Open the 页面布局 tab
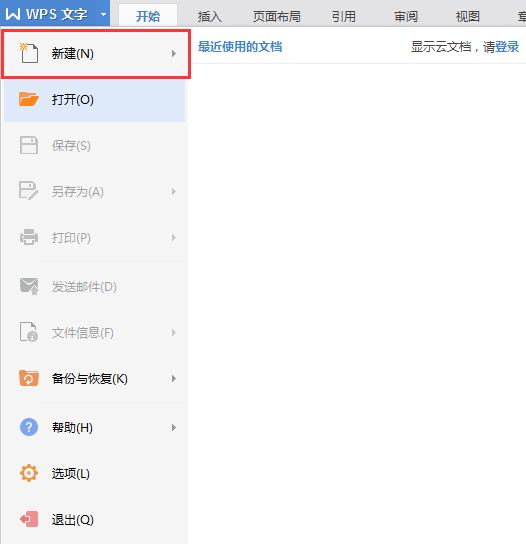 point(277,16)
